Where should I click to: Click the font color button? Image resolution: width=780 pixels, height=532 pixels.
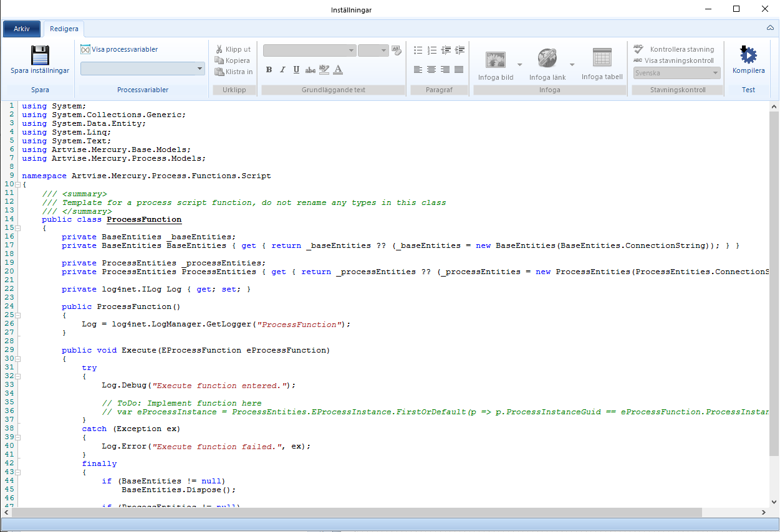pos(338,70)
